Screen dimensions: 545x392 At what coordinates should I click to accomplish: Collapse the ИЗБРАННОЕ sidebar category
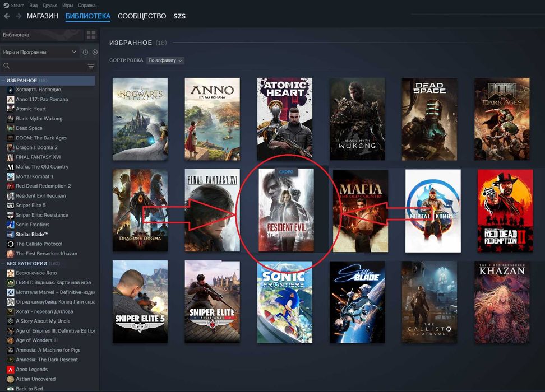[3, 80]
